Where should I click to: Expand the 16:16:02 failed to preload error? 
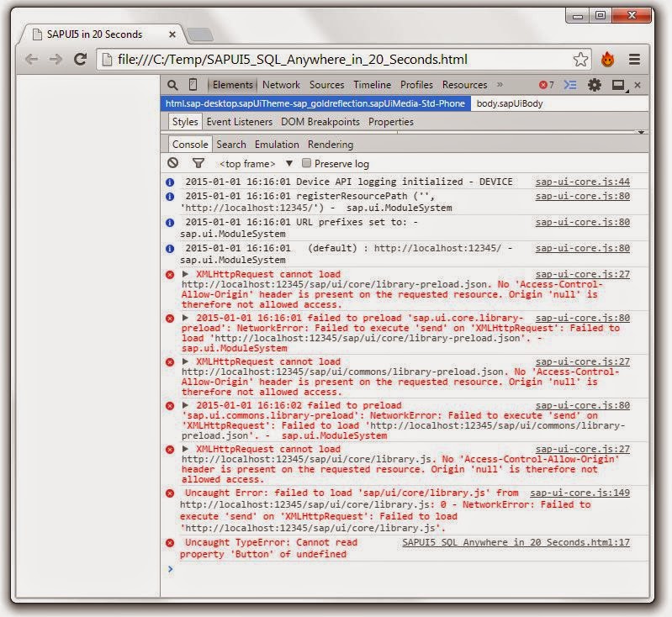(185, 405)
